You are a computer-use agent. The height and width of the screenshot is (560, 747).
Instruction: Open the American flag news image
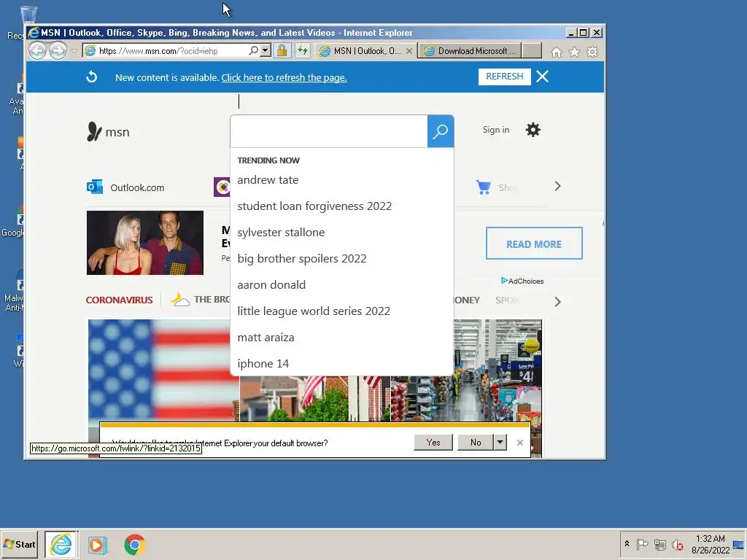pyautogui.click(x=163, y=370)
